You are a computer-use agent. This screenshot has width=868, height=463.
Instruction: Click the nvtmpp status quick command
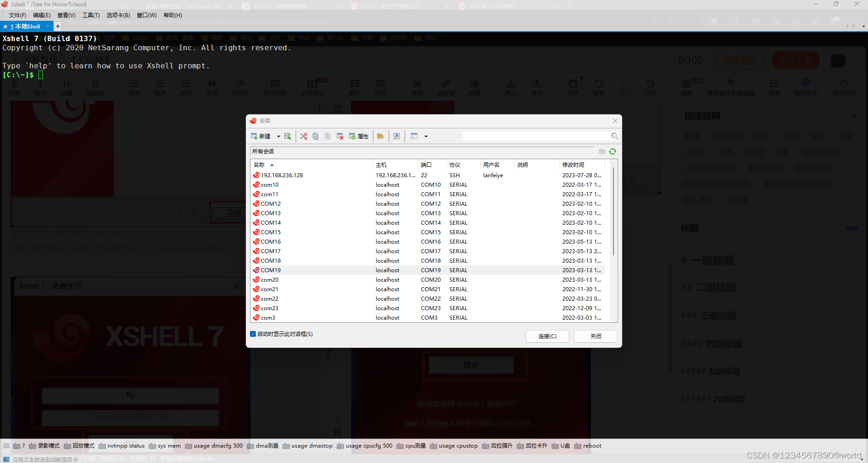coord(122,446)
